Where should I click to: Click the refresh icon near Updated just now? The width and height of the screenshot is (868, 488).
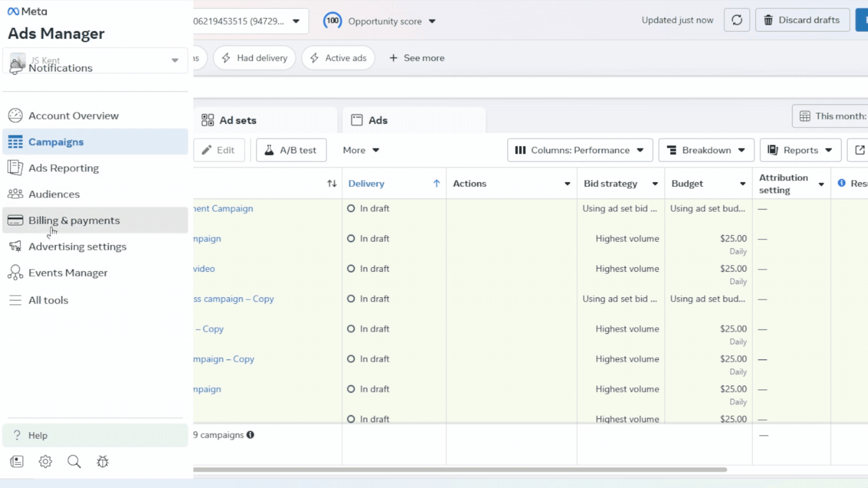point(737,20)
